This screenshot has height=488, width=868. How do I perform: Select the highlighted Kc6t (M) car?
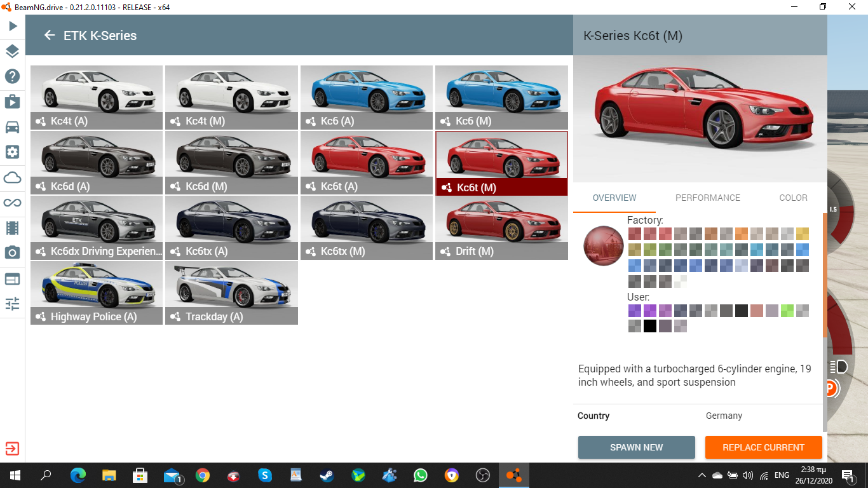pos(501,163)
